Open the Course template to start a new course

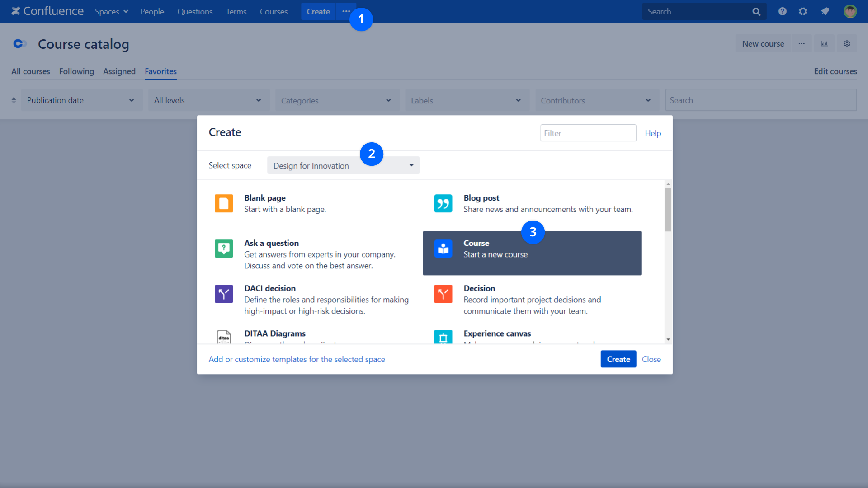click(532, 253)
